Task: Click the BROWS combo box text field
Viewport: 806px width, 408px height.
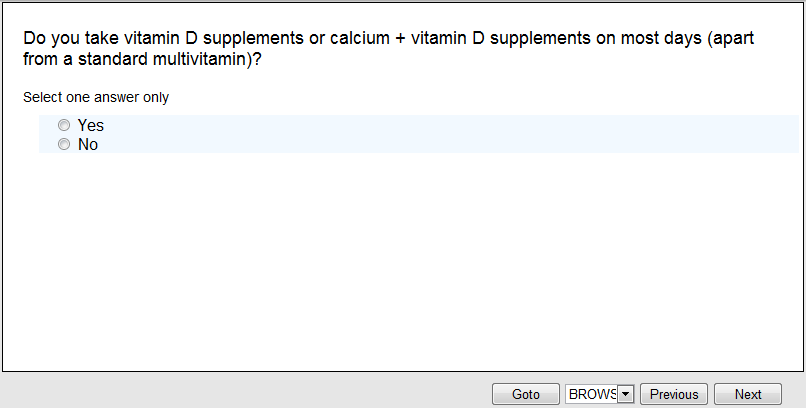Action: (x=592, y=394)
